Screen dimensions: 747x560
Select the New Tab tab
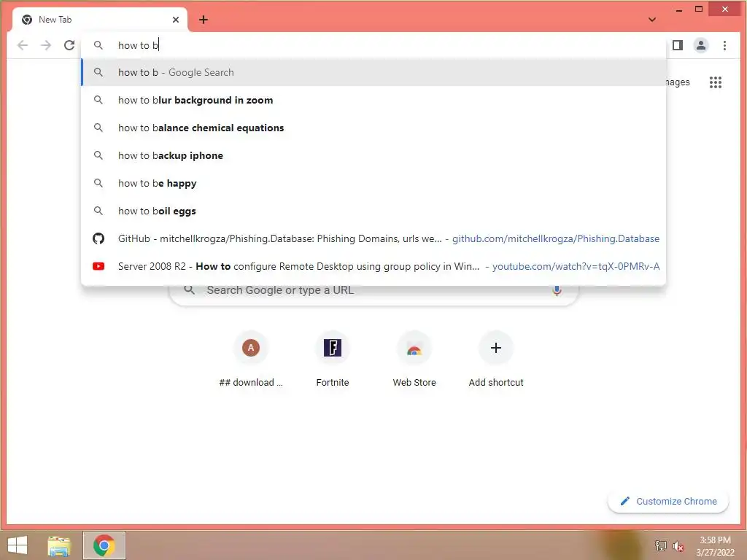coord(100,20)
